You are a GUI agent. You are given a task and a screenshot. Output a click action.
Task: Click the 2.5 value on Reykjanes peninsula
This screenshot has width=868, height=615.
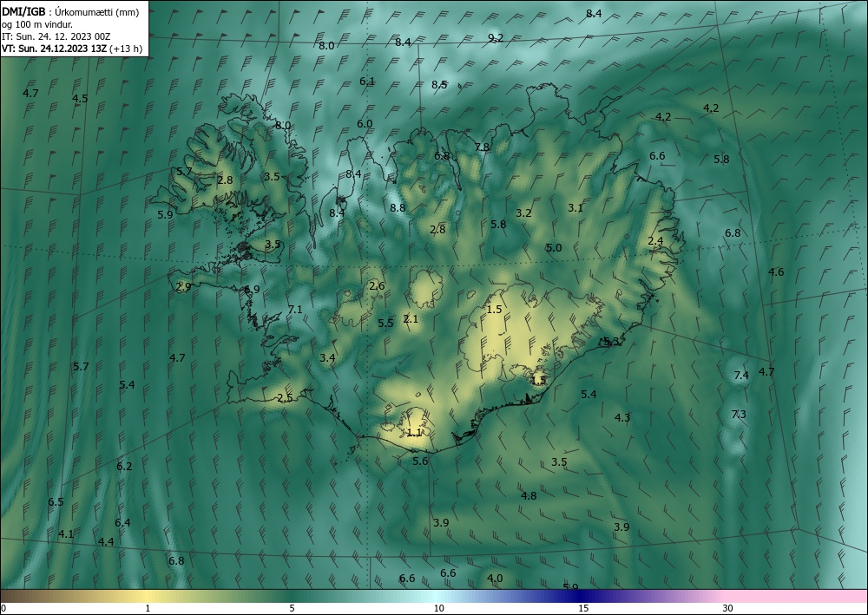tap(285, 397)
